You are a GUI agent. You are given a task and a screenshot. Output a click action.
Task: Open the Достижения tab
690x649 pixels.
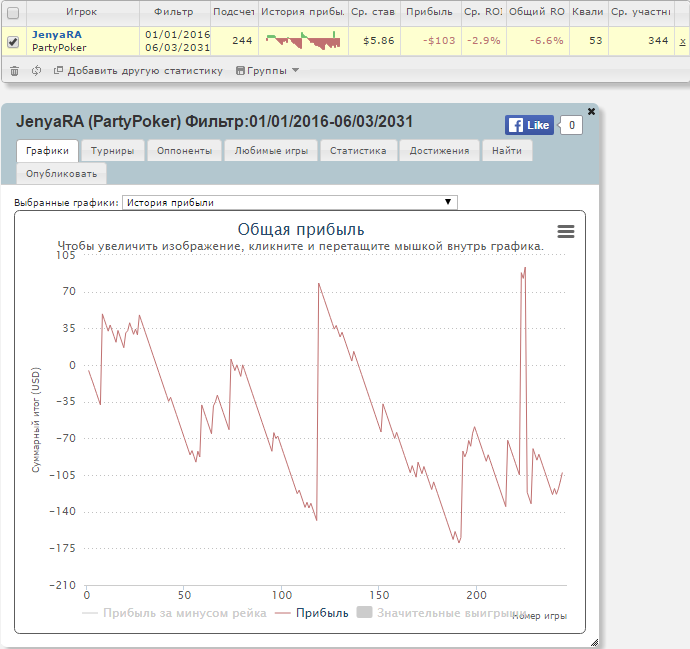pos(439,151)
